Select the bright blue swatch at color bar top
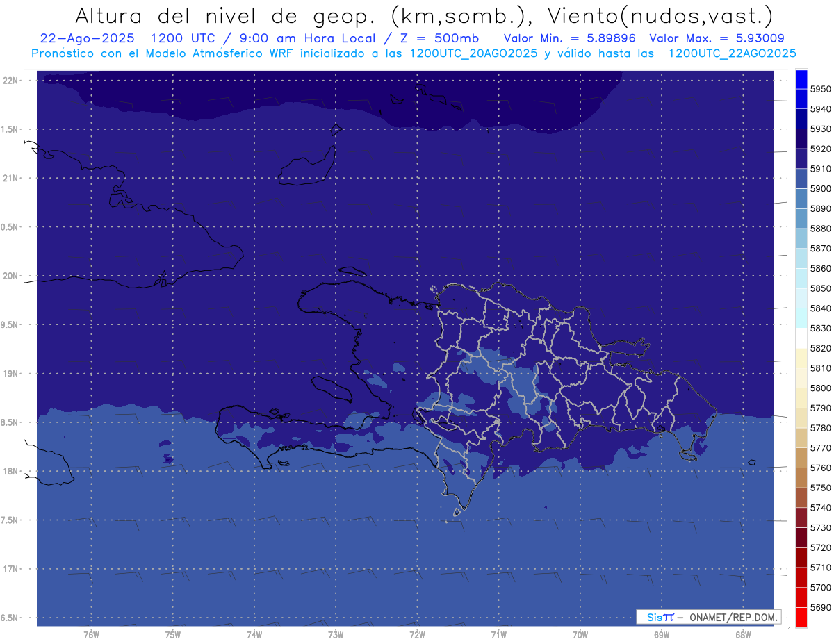The height and width of the screenshot is (644, 834). point(801,79)
